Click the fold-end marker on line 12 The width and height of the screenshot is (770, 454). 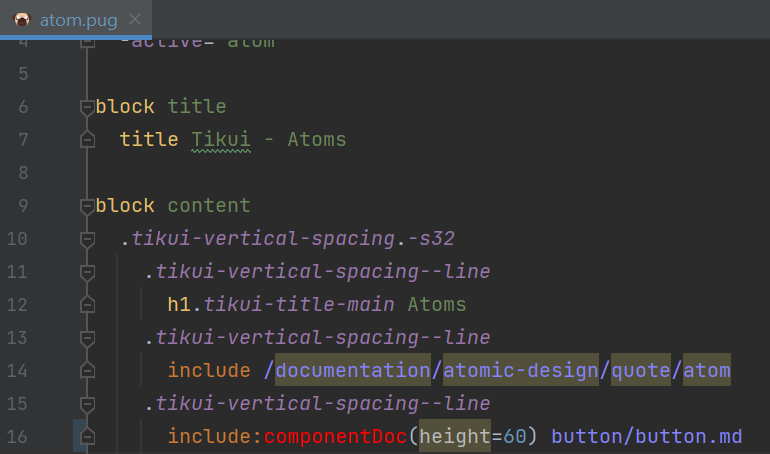coord(88,304)
